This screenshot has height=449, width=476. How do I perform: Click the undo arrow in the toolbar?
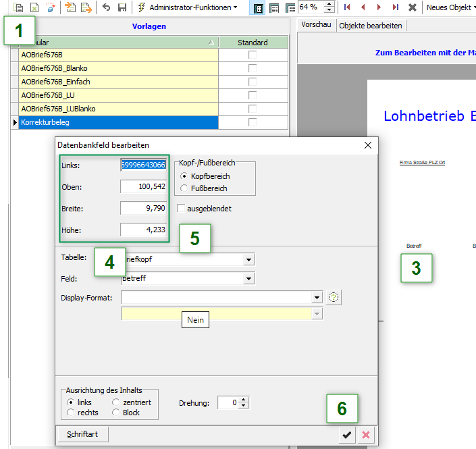106,7
